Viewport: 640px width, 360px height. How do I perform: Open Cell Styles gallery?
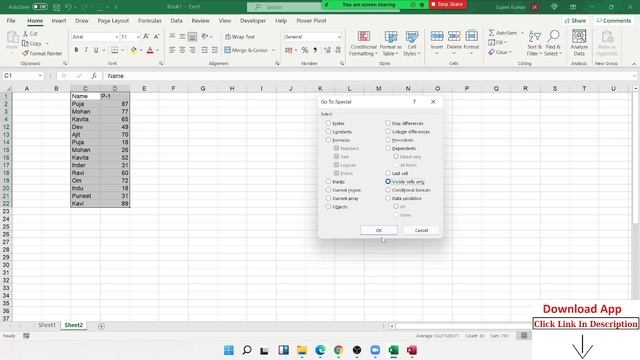click(412, 43)
